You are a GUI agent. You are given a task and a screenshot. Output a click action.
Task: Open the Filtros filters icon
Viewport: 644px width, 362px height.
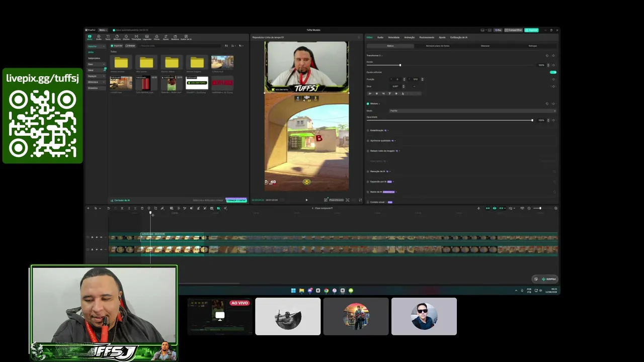click(156, 37)
